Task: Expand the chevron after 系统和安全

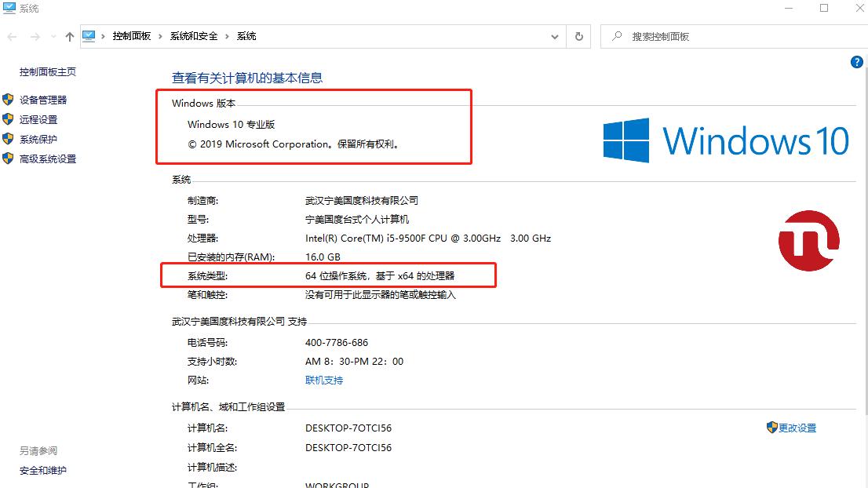Action: click(x=227, y=37)
